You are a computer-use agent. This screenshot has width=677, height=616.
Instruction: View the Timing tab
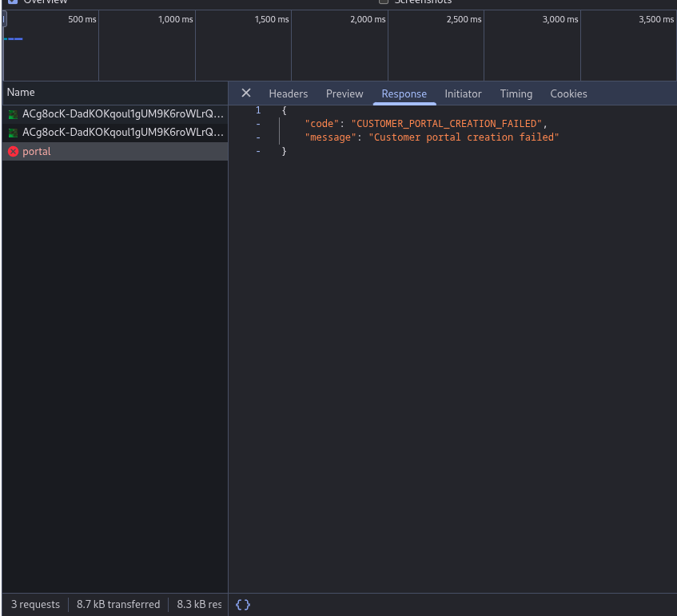[516, 93]
